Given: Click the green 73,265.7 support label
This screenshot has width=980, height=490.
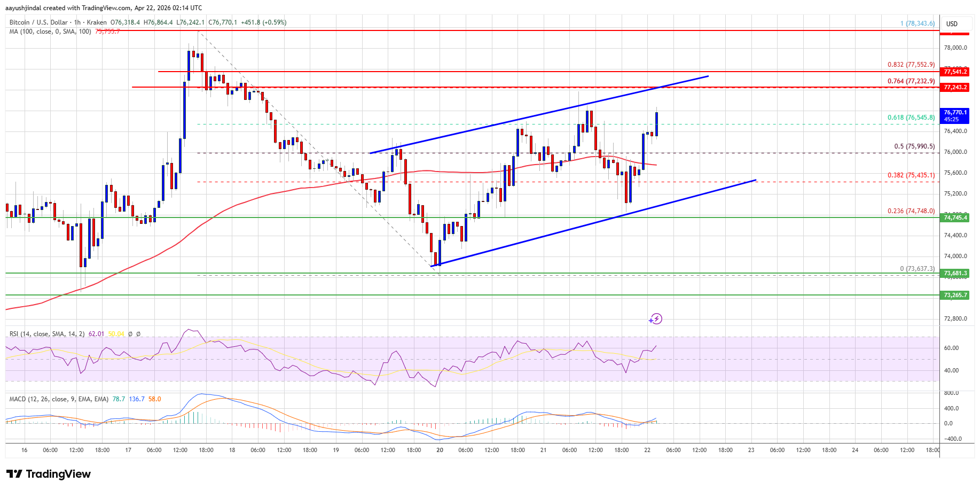Looking at the screenshot, I should pyautogui.click(x=955, y=295).
